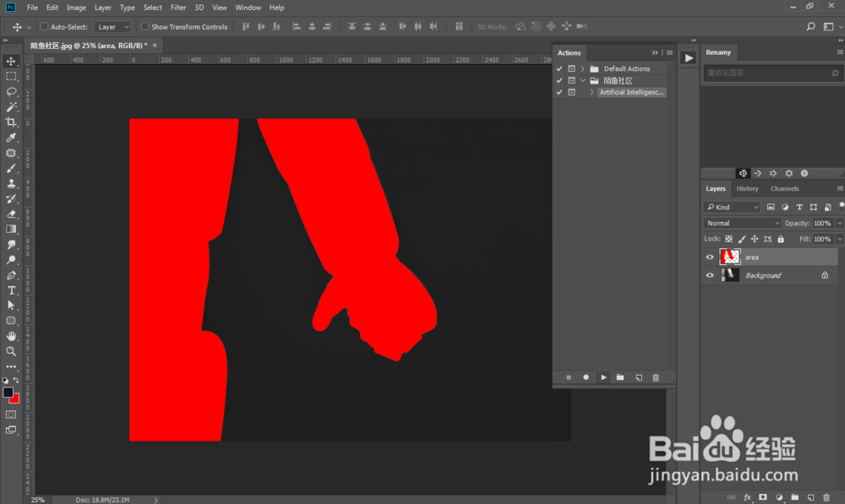Select the Gradient tool
The width and height of the screenshot is (845, 504).
pos(11,229)
